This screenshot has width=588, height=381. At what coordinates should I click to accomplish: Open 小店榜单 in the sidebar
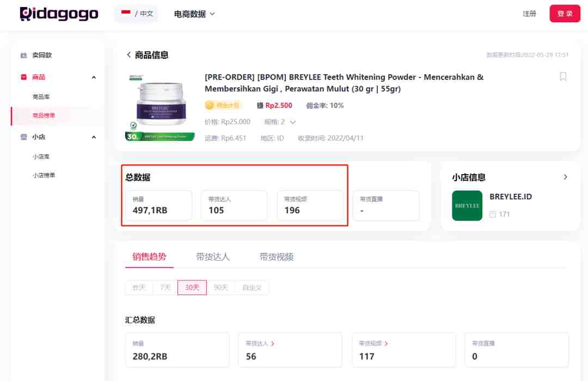(44, 175)
